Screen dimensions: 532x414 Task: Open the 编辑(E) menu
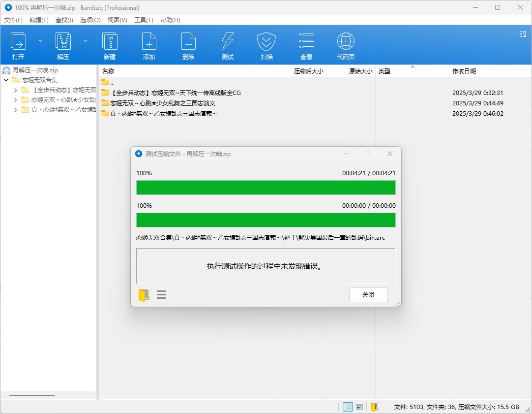point(39,20)
